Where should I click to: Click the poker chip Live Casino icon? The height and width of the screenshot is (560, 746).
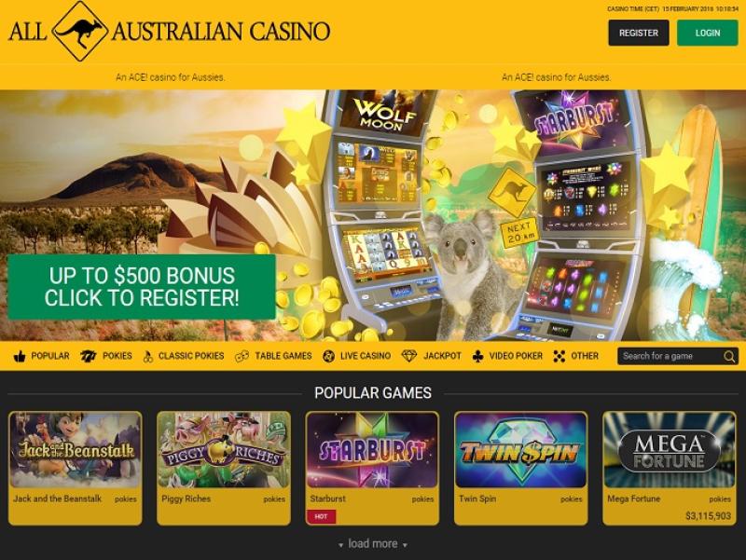(328, 356)
